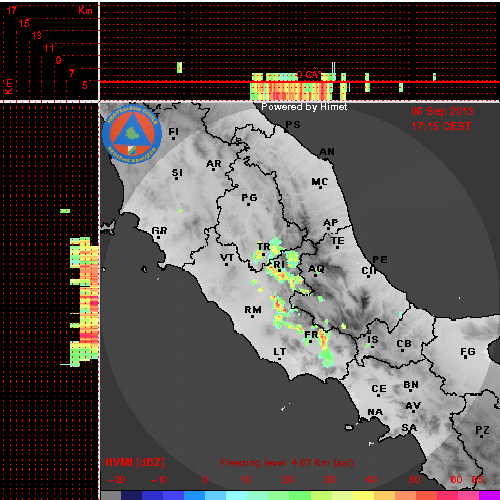Click the 'Freezing level 4.87 Km (asl)' text
Viewport: 500px width, 500px height.
[x=287, y=463]
